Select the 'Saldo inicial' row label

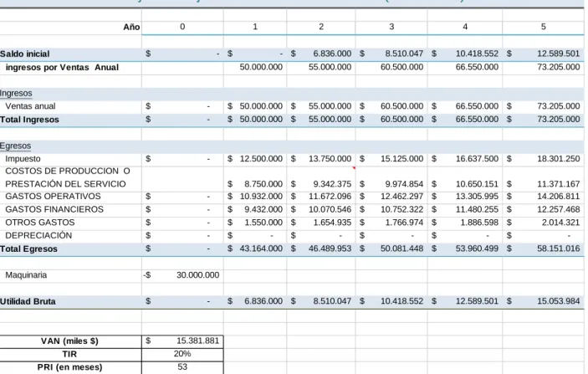25,54
